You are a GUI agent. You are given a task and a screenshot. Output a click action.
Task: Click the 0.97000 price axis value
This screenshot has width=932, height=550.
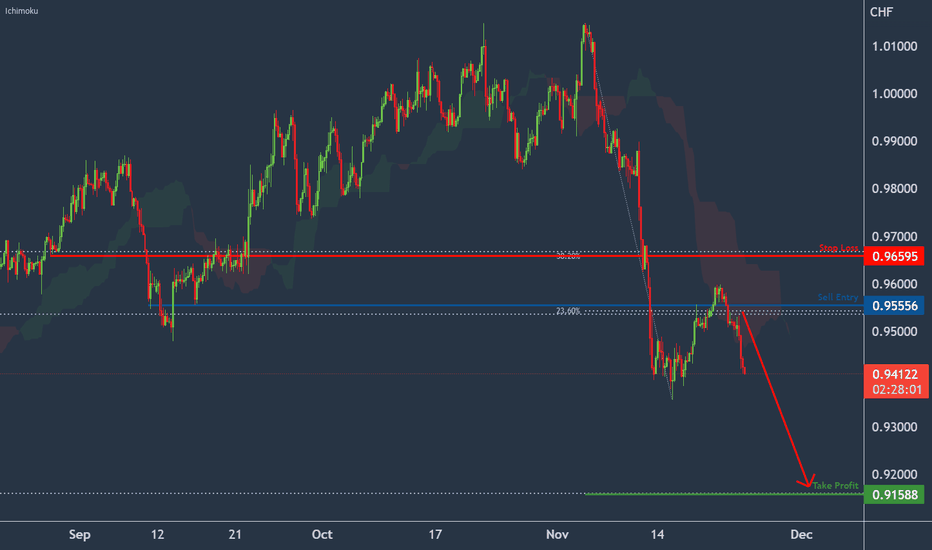(895, 237)
